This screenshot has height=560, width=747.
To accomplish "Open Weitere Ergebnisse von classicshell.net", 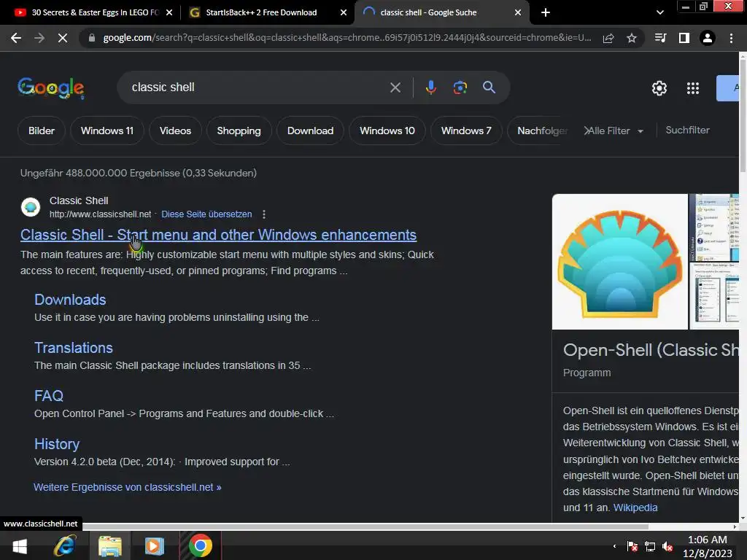I will tap(127, 487).
